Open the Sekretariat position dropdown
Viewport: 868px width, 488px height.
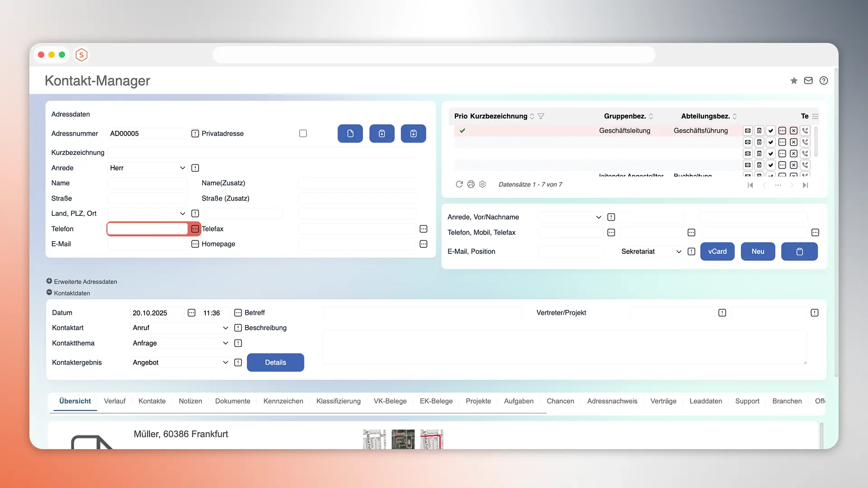point(651,251)
